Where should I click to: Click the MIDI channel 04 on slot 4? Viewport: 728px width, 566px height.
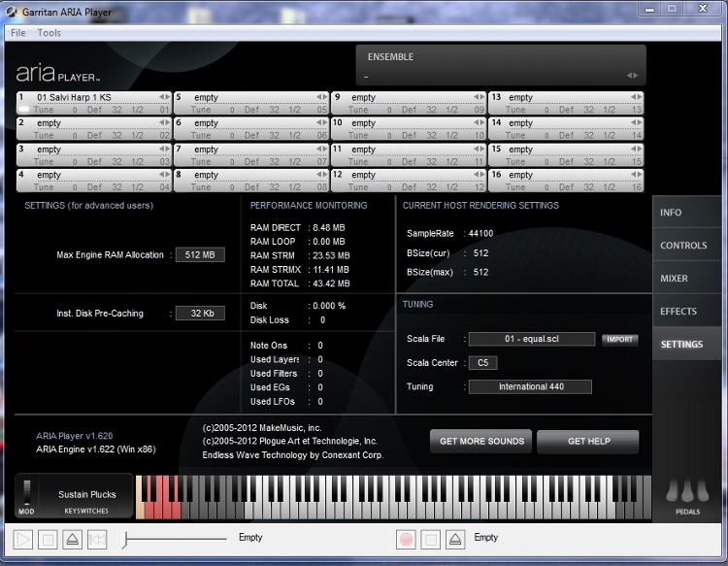(165, 187)
